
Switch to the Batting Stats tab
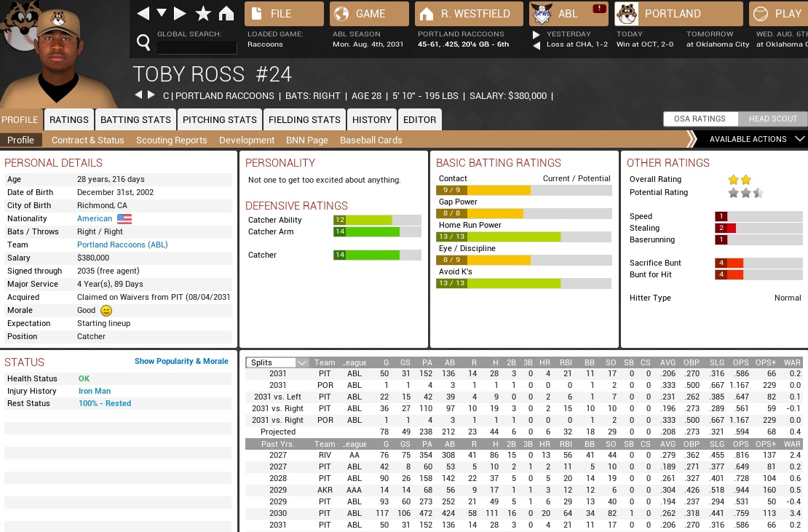[x=135, y=119]
